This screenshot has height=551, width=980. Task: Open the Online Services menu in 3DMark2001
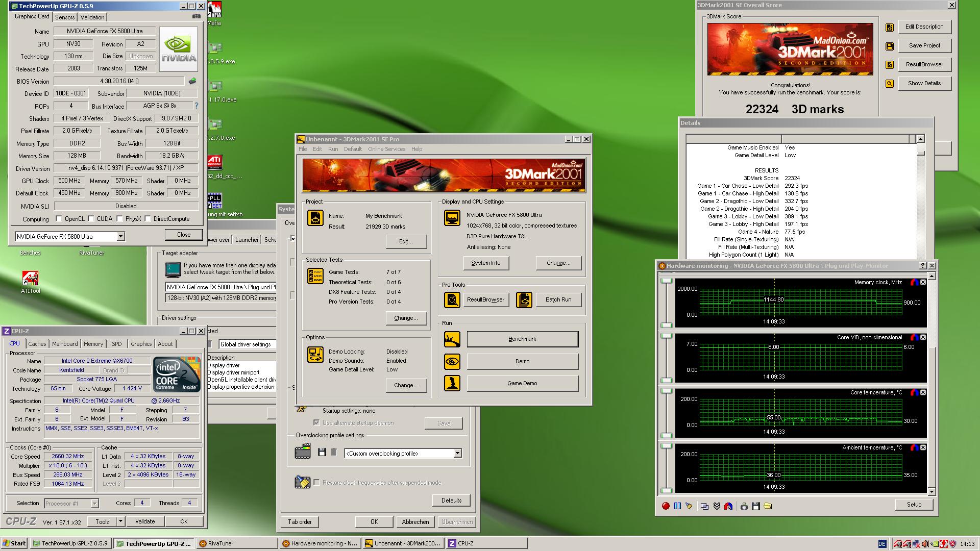click(386, 149)
